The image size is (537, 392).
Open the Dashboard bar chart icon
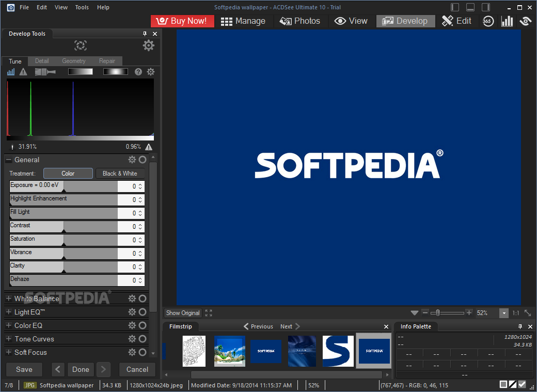507,21
